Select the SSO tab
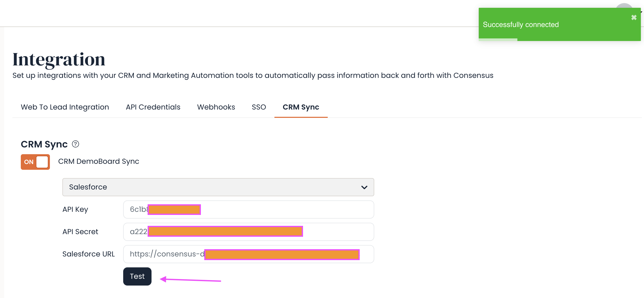 (x=258, y=107)
